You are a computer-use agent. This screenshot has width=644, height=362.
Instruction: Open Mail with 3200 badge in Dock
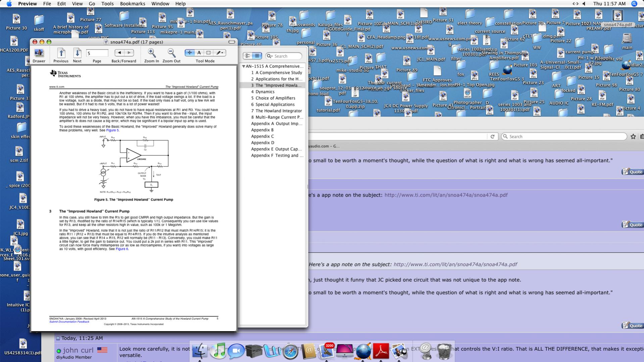(326, 351)
